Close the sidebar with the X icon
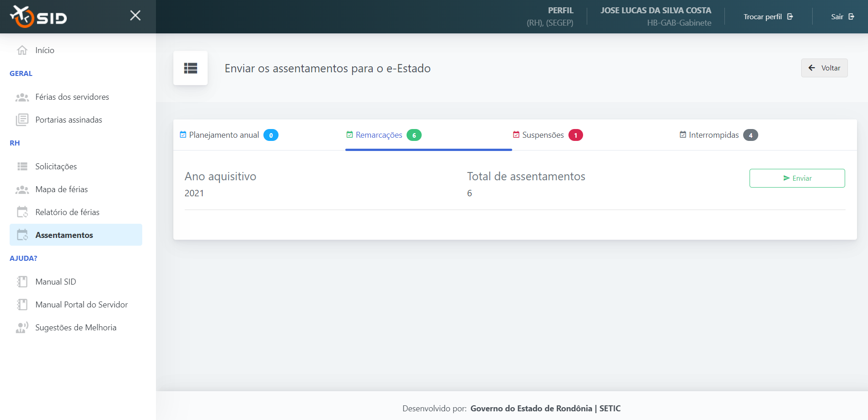Image resolution: width=868 pixels, height=420 pixels. [135, 16]
